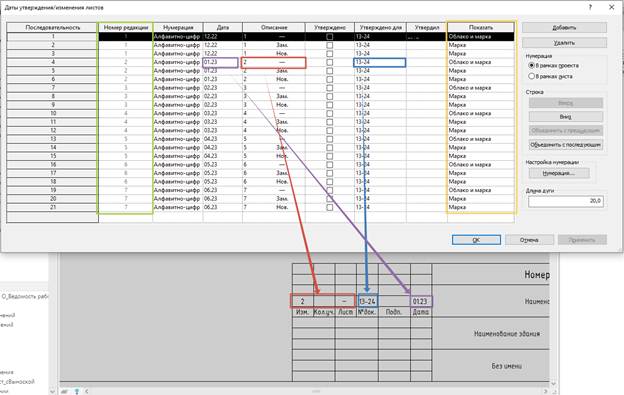This screenshot has height=395, width=624.
Task: Open the Нумерация... settings button
Action: click(x=559, y=173)
